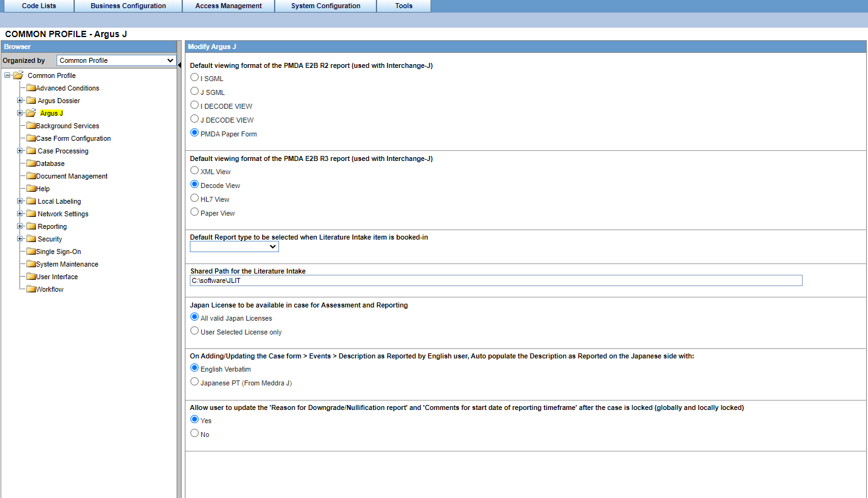
Task: Select J SGML viewing format
Action: tap(195, 91)
